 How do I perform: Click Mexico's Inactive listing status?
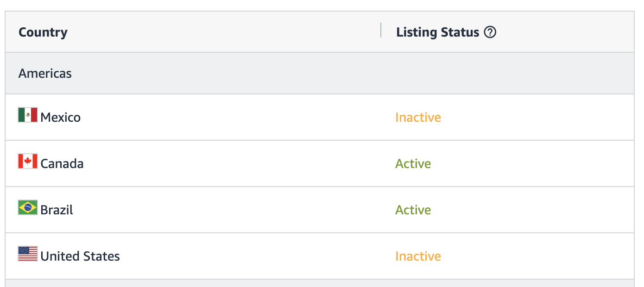coord(418,118)
